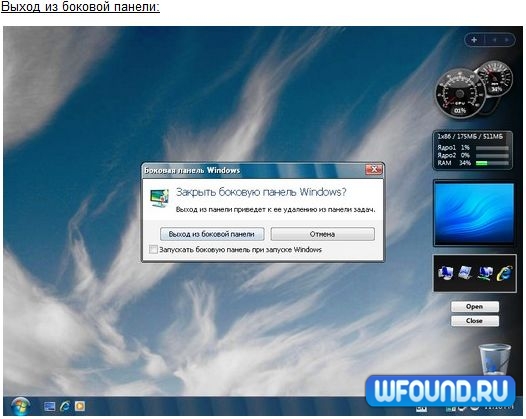
Task: Click the plus icon to add gadgets
Action: click(x=474, y=40)
